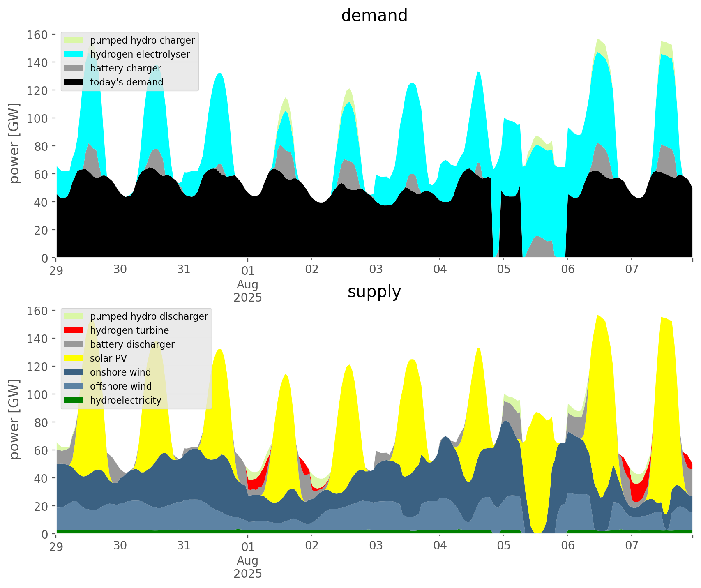Select the onshore wind legend swatch
Image resolution: width=701 pixels, height=588 pixels.
click(x=74, y=372)
